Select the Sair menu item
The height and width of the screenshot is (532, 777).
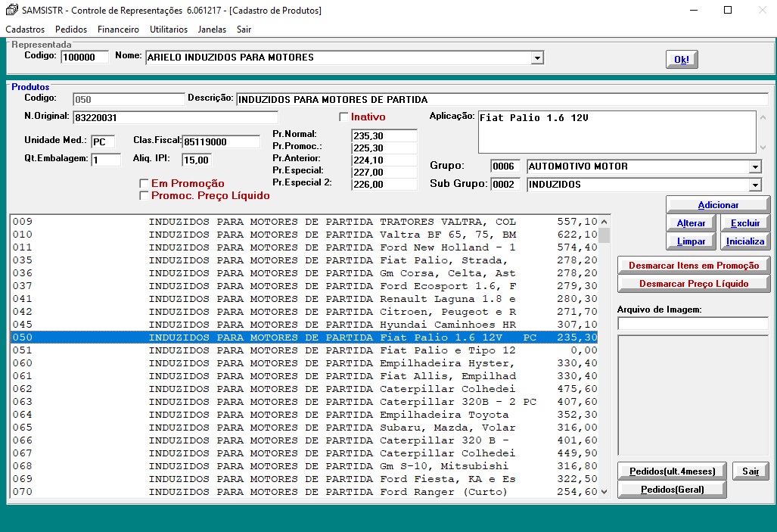tap(244, 30)
